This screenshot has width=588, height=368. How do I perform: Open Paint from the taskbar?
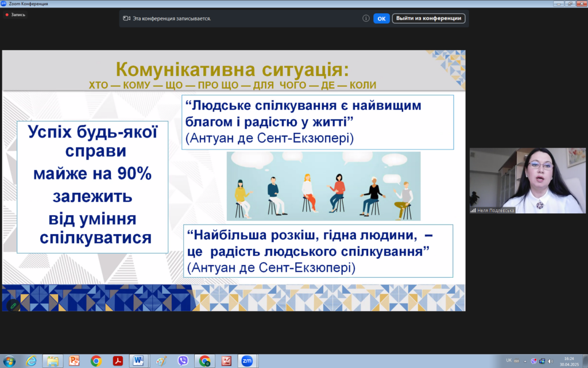161,361
